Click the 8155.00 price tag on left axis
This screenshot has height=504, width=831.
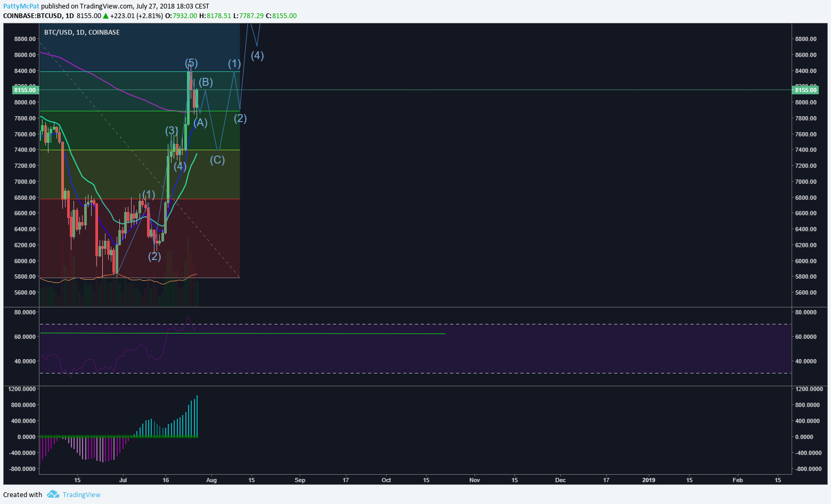(25, 90)
